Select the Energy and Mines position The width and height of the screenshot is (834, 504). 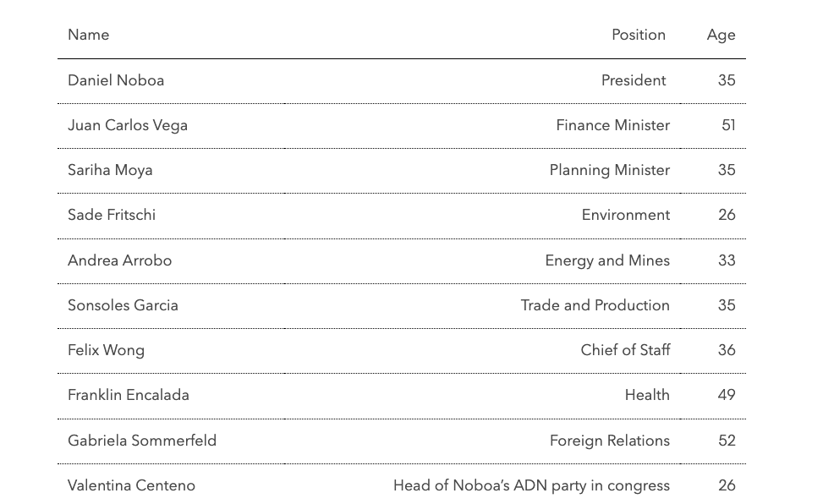point(607,260)
